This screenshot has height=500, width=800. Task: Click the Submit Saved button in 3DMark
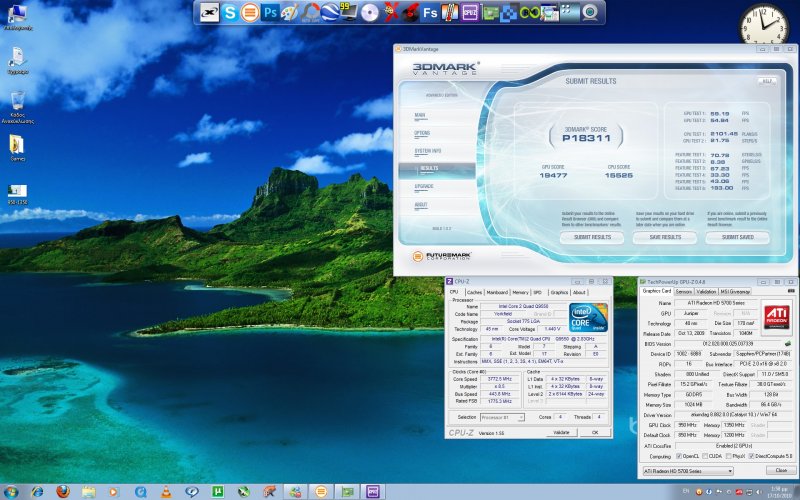[x=737, y=237]
